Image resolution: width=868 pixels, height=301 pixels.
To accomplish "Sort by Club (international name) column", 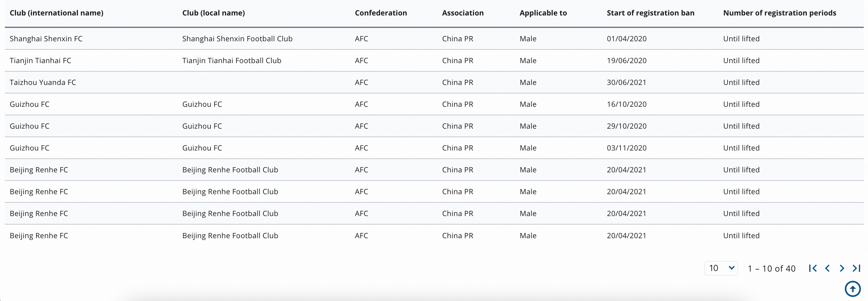I will pos(57,13).
